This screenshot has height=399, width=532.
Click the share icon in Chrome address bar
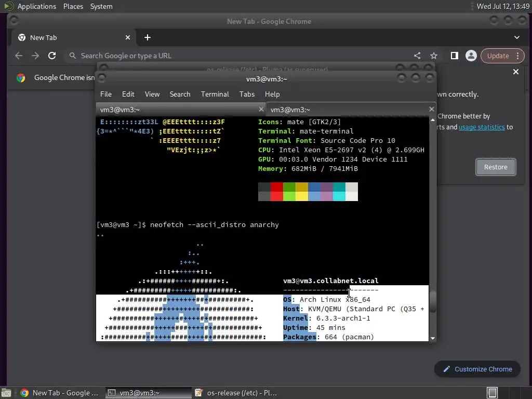[x=417, y=56]
